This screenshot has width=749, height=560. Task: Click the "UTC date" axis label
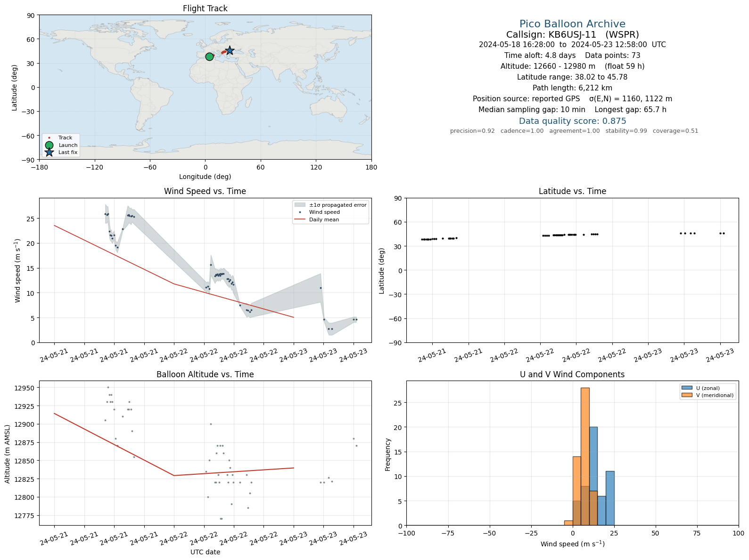click(205, 552)
